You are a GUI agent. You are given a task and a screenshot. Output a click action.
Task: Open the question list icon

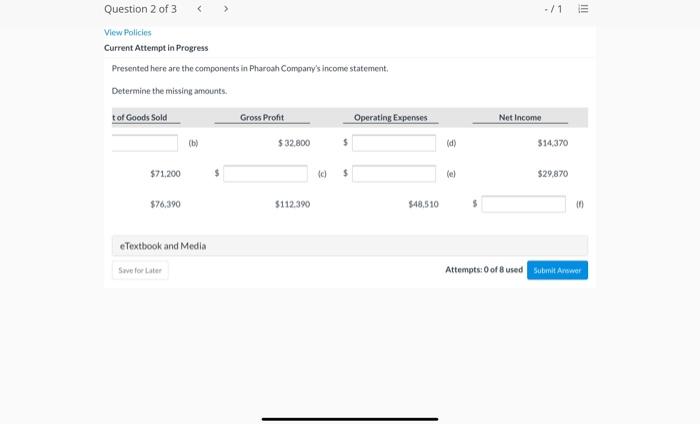(583, 9)
